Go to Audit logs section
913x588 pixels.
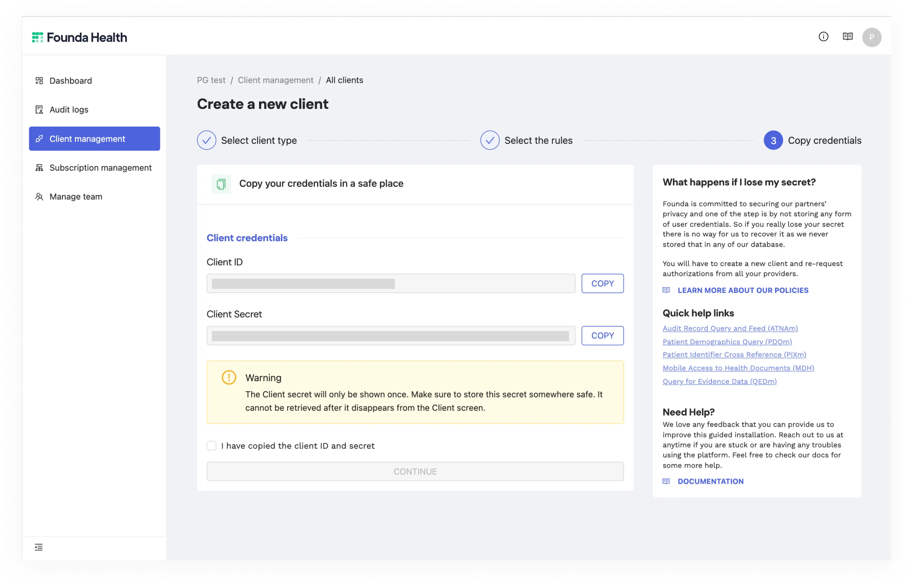point(94,110)
